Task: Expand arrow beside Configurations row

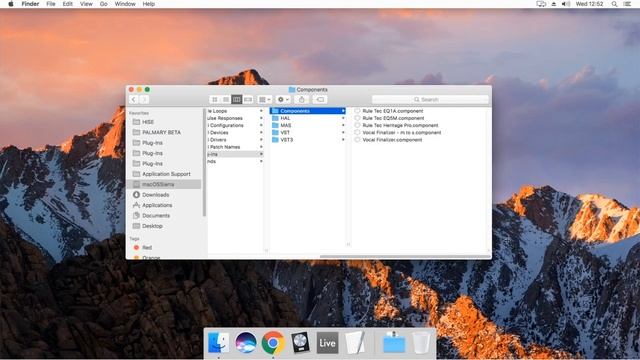Action: click(261, 125)
